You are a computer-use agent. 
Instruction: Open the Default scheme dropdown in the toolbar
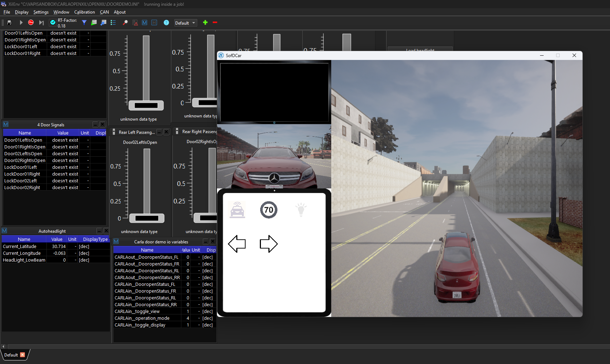click(185, 23)
